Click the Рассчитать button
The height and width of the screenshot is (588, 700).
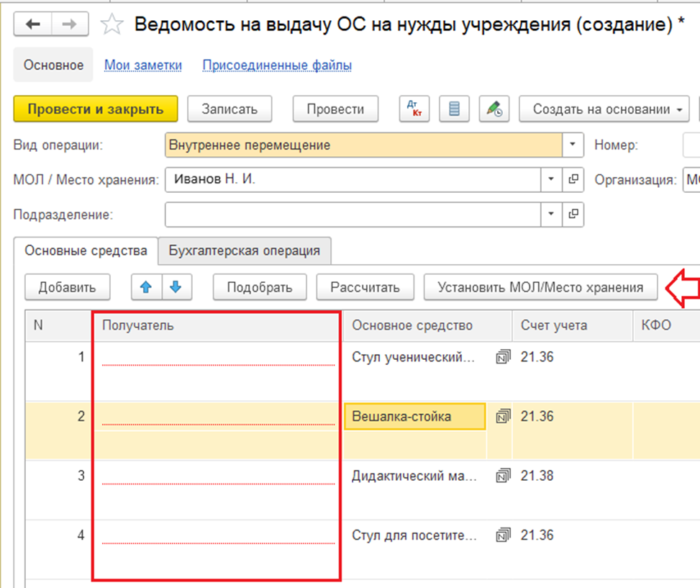point(365,287)
